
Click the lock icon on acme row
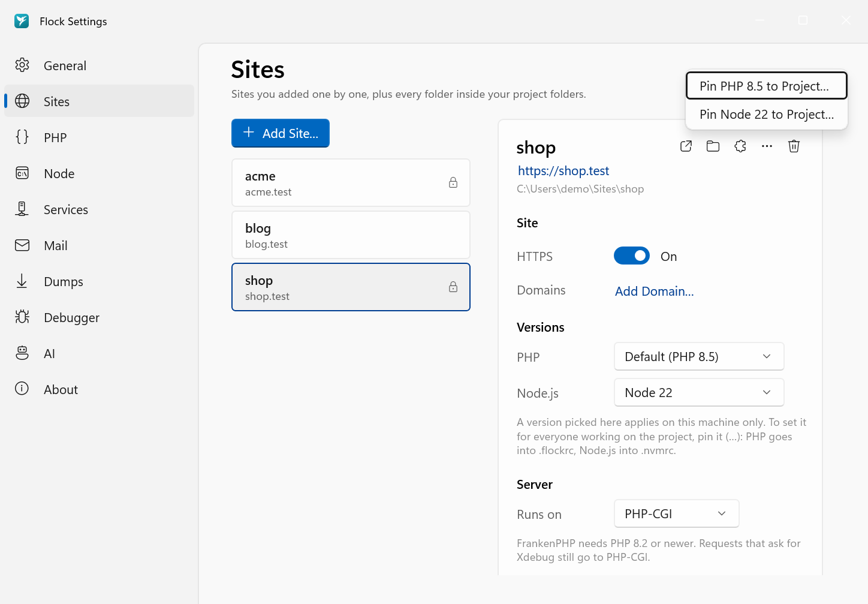click(x=453, y=183)
